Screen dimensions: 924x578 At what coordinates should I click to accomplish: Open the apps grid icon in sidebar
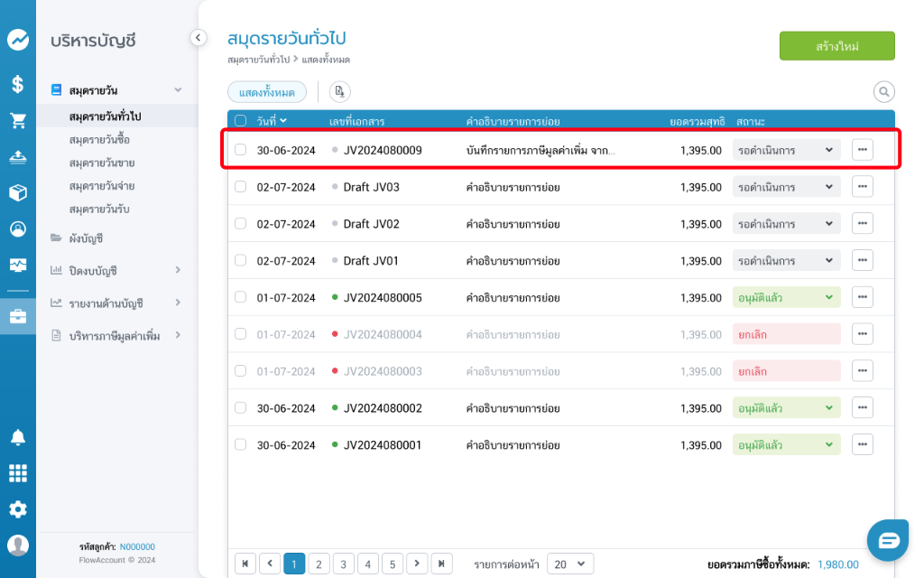18,473
